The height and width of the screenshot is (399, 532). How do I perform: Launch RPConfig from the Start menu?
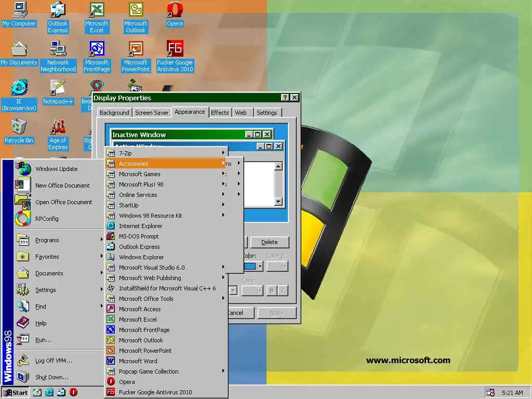[59, 219]
